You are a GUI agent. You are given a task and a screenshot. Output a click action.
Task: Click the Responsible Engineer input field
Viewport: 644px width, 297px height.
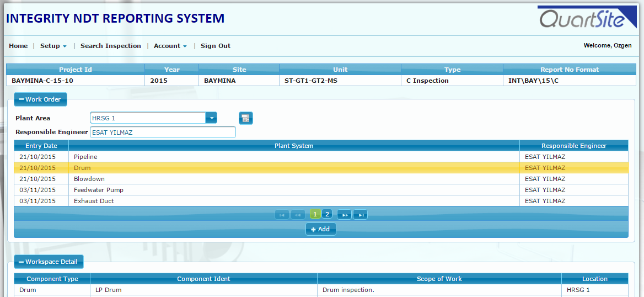[x=163, y=132]
